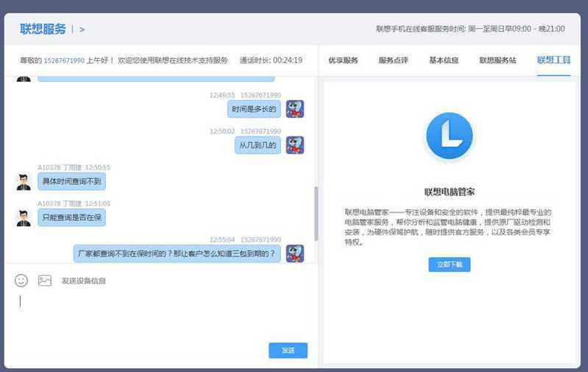This screenshot has width=588, height=372.
Task: Click the 12:50:55 agent timestamp line
Action: tap(74, 167)
